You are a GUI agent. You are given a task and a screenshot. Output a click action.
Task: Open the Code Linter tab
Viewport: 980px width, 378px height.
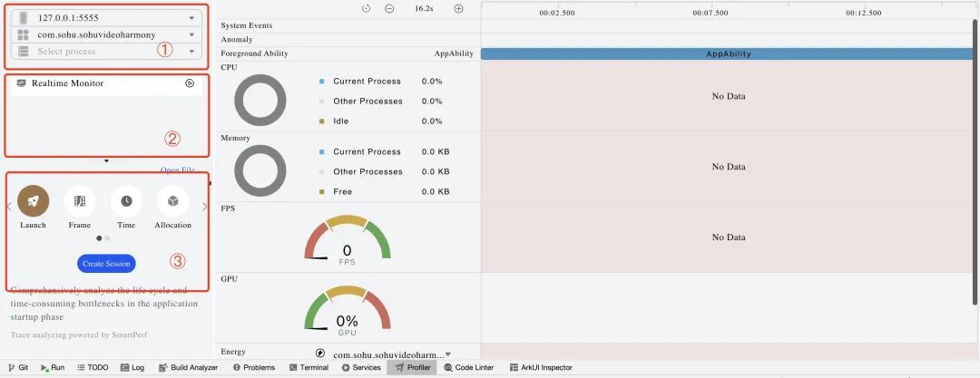(x=470, y=367)
